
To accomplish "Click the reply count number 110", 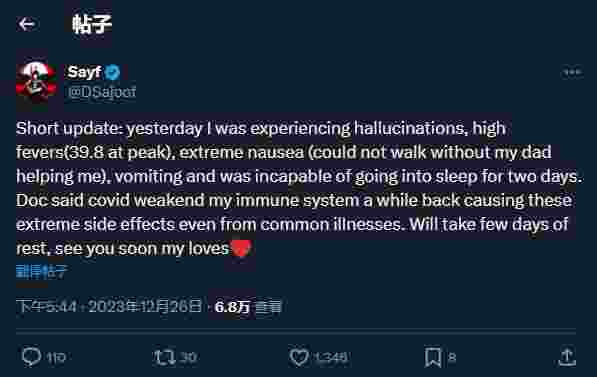I will [56, 358].
